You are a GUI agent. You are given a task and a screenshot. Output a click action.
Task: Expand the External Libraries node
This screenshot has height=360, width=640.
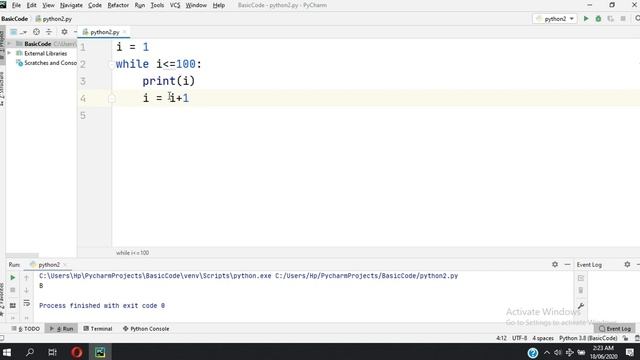point(9,53)
